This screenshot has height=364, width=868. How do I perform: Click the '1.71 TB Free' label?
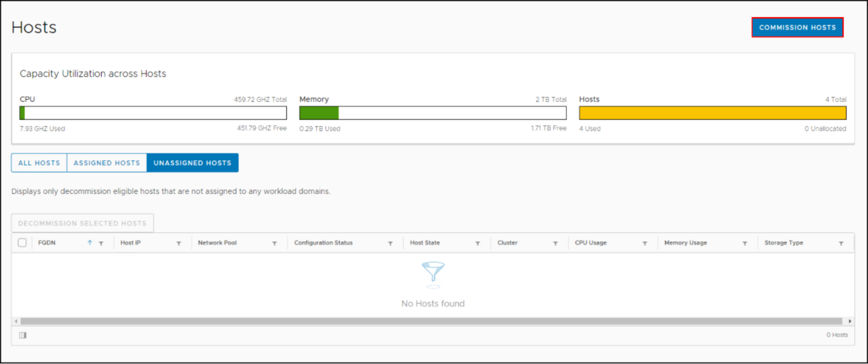click(x=549, y=128)
